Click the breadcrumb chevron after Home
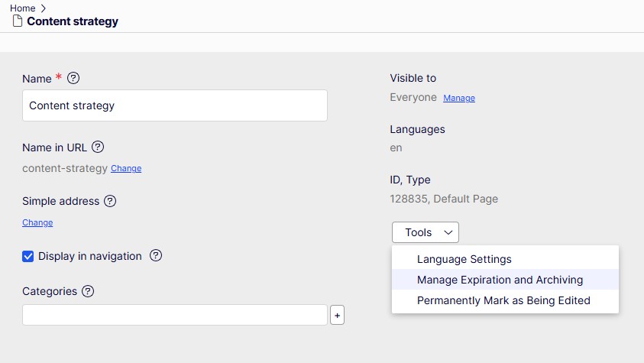Image resolution: width=644 pixels, height=363 pixels. click(44, 8)
